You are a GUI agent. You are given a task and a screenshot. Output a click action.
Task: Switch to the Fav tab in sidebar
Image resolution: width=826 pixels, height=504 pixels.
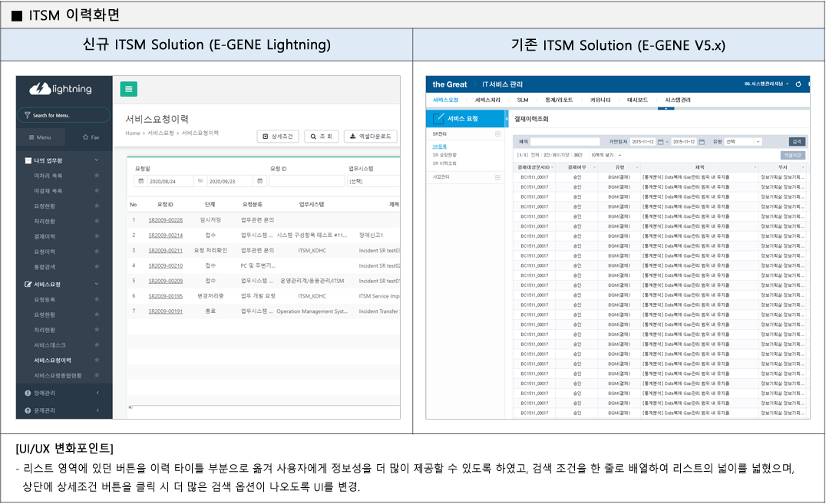click(x=90, y=137)
